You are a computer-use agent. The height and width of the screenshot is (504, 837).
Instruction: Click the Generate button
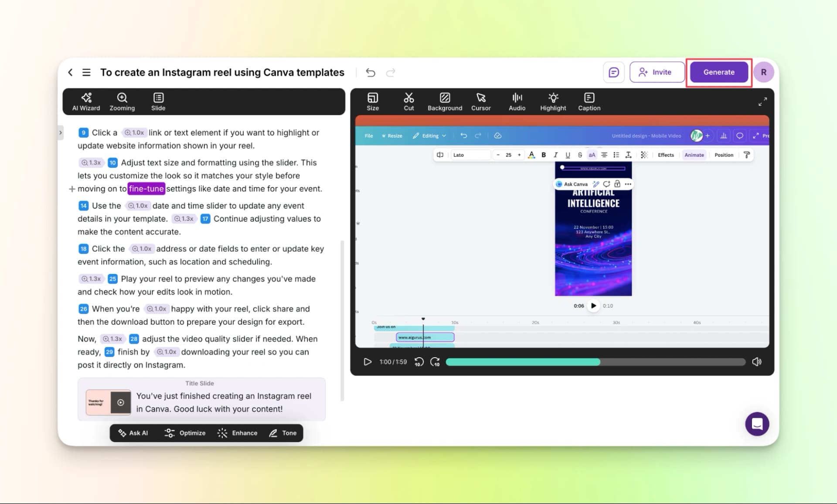[x=718, y=72]
